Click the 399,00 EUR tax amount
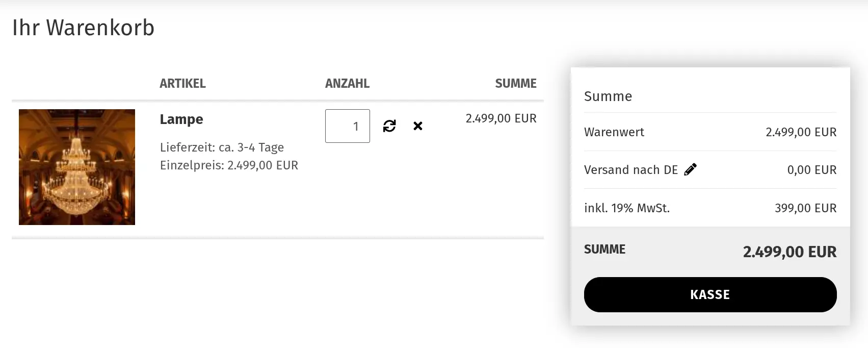 click(805, 208)
